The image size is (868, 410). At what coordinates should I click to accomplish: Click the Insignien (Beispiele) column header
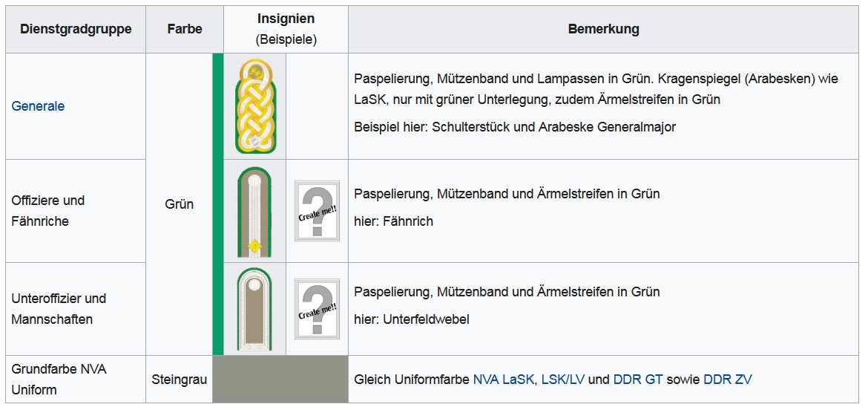286,30
